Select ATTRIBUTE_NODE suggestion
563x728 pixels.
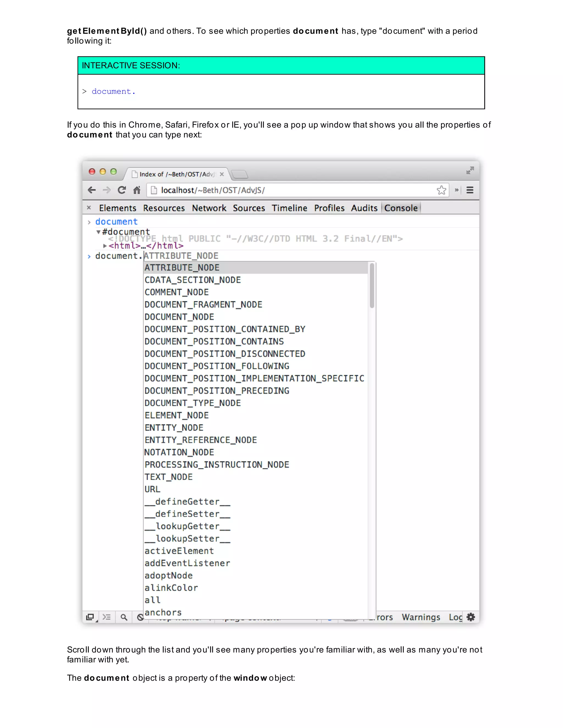pyautogui.click(x=256, y=268)
